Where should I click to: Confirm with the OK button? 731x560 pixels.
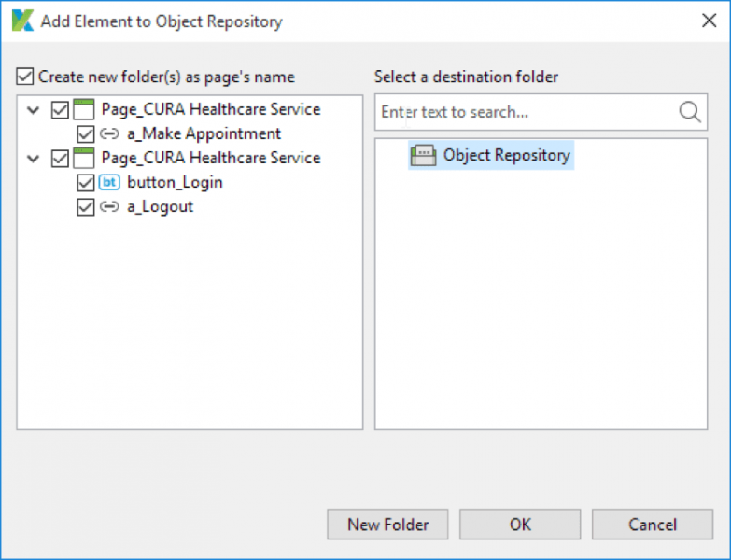520,525
